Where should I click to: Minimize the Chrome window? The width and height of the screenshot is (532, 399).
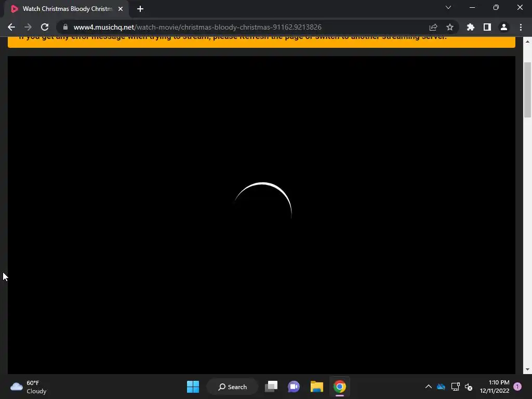point(472,7)
